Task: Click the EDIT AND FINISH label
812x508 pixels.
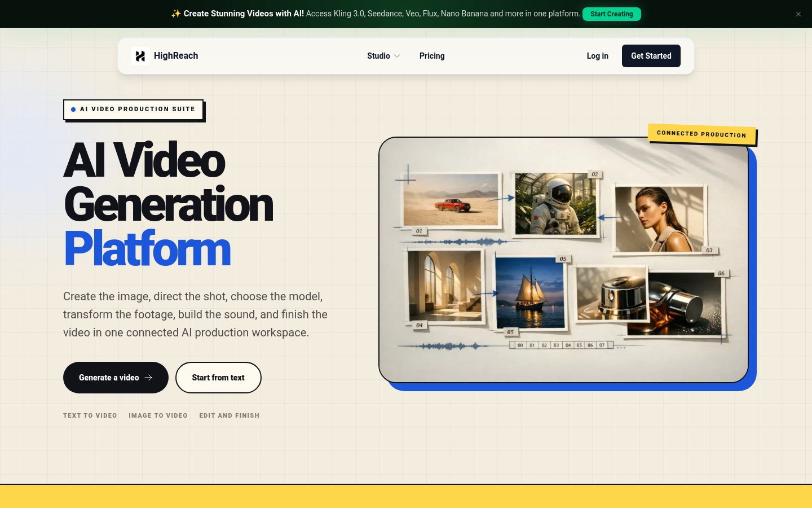Action: tap(230, 415)
